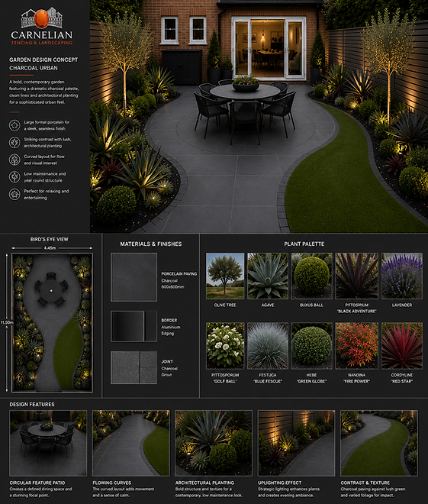This screenshot has height=504, width=428.
Task: Click the 'BIRD'S EYE VIEW' heading
Action: click(49, 240)
